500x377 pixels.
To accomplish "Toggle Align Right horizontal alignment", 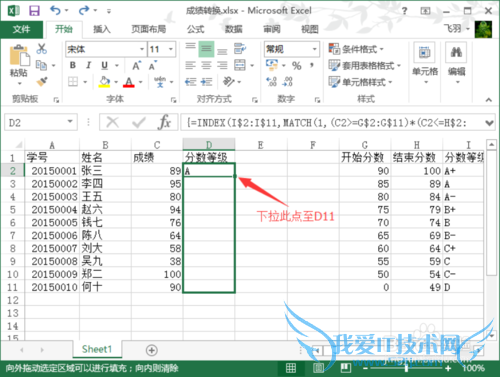I will tap(222, 65).
